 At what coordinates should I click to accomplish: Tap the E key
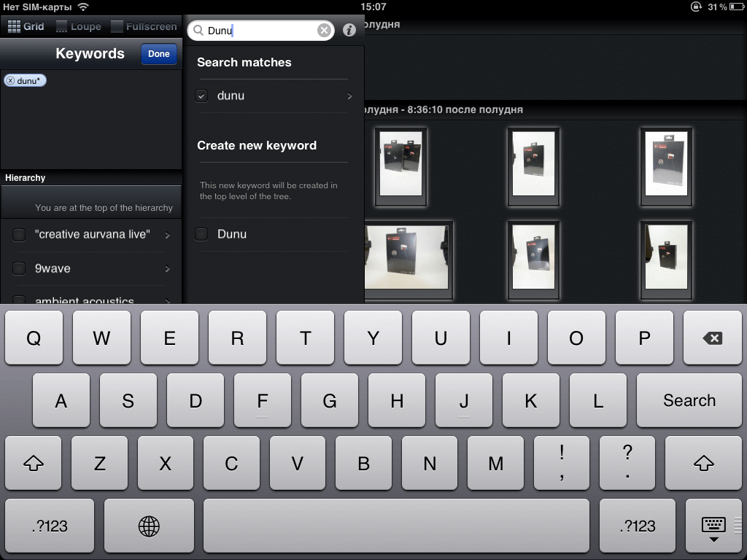coord(169,338)
